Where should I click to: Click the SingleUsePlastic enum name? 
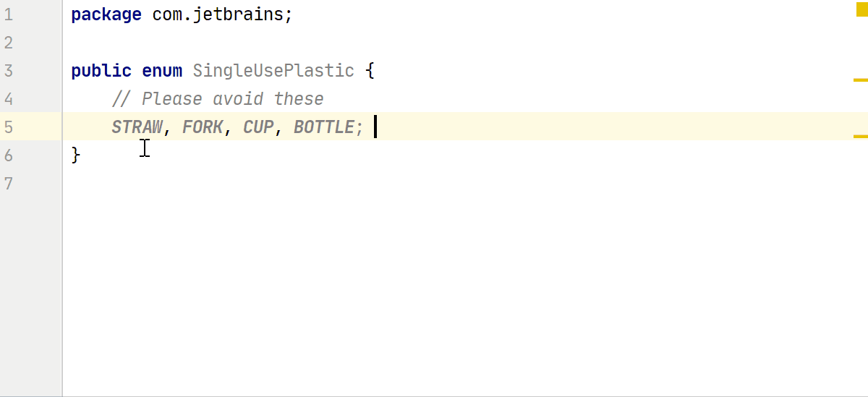pyautogui.click(x=273, y=72)
